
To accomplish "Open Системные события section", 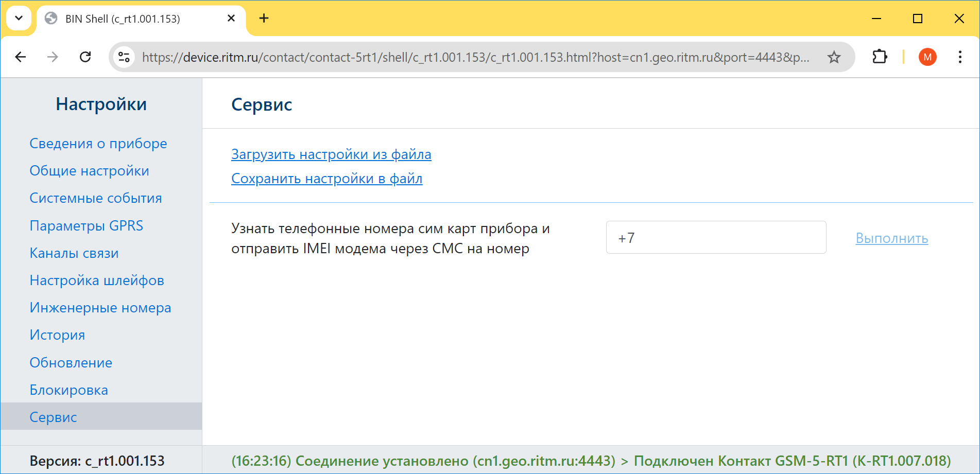I will click(x=96, y=198).
